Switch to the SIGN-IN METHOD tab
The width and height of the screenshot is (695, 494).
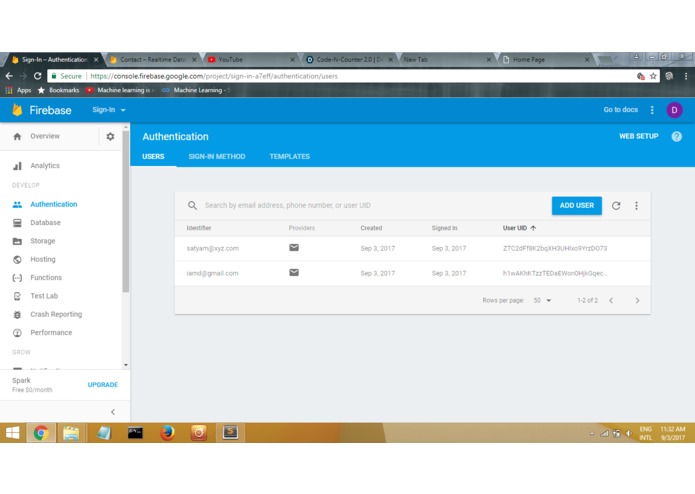[x=217, y=156]
